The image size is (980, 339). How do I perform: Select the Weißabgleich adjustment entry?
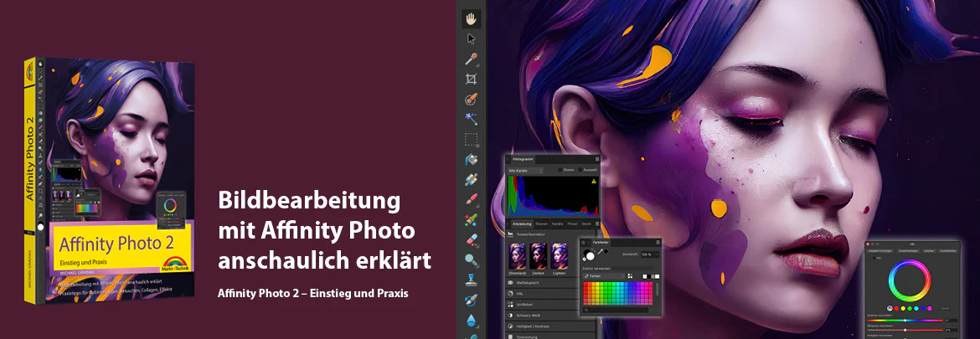point(550,283)
